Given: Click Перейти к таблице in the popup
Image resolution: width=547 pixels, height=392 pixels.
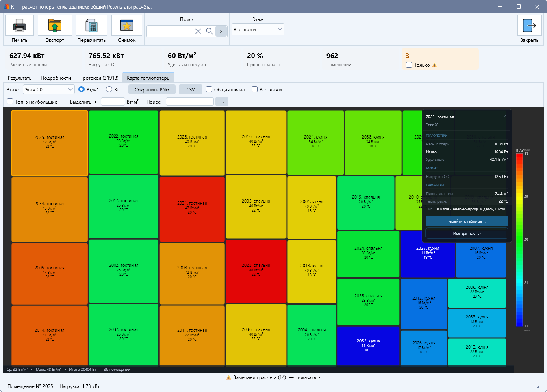Looking at the screenshot, I should pos(467,221).
